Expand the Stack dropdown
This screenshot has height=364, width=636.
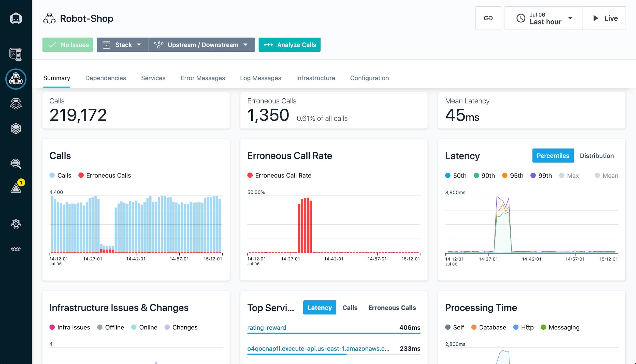122,45
